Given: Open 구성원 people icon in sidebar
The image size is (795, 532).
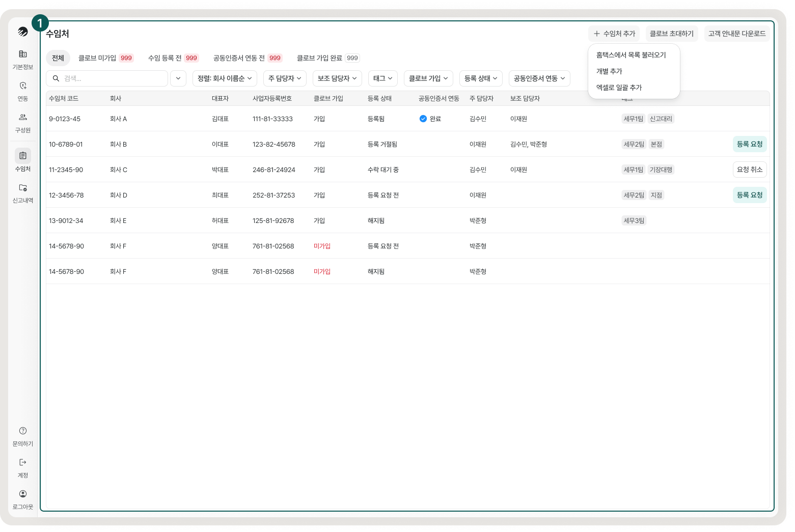Looking at the screenshot, I should tap(23, 117).
